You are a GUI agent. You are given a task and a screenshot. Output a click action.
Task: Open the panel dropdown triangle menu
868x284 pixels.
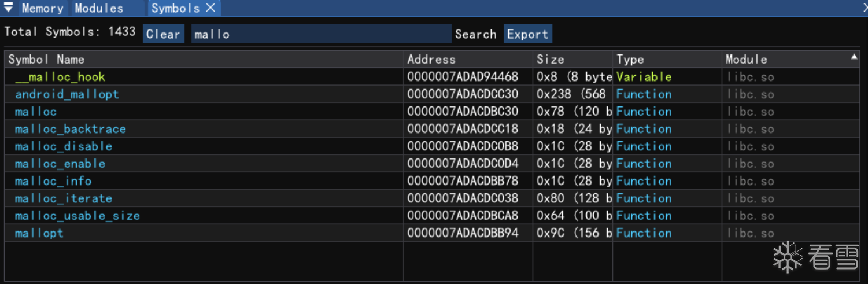click(9, 8)
